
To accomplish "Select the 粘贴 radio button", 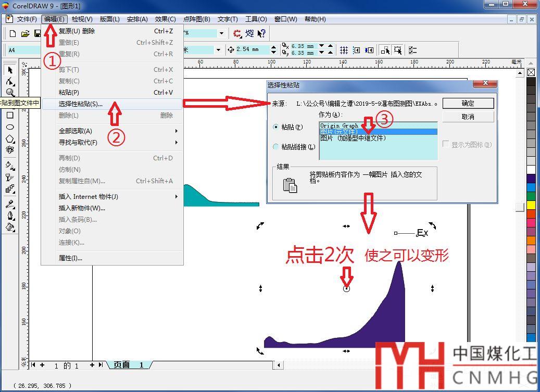I will pyautogui.click(x=276, y=127).
